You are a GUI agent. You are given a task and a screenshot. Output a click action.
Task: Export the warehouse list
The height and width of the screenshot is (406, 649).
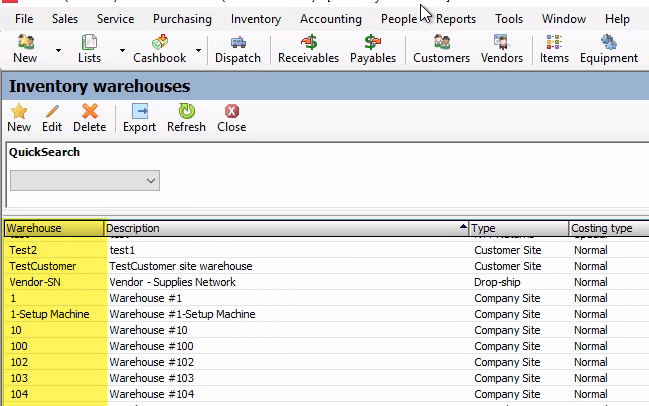[139, 118]
